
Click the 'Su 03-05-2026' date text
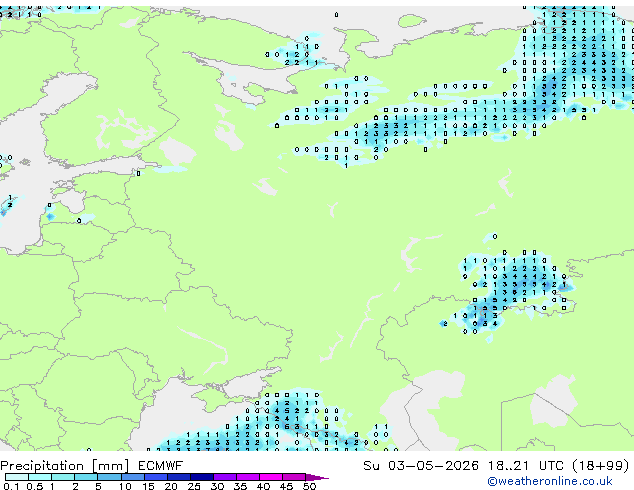tap(421, 466)
